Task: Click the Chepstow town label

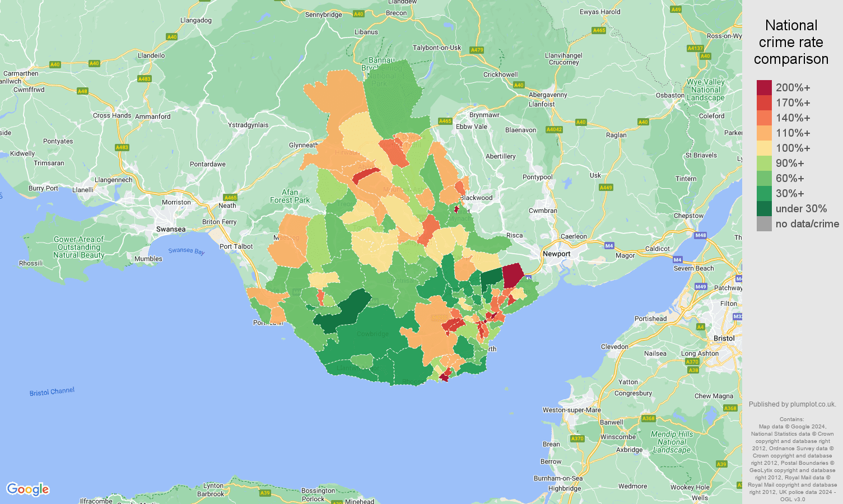Action: point(688,216)
